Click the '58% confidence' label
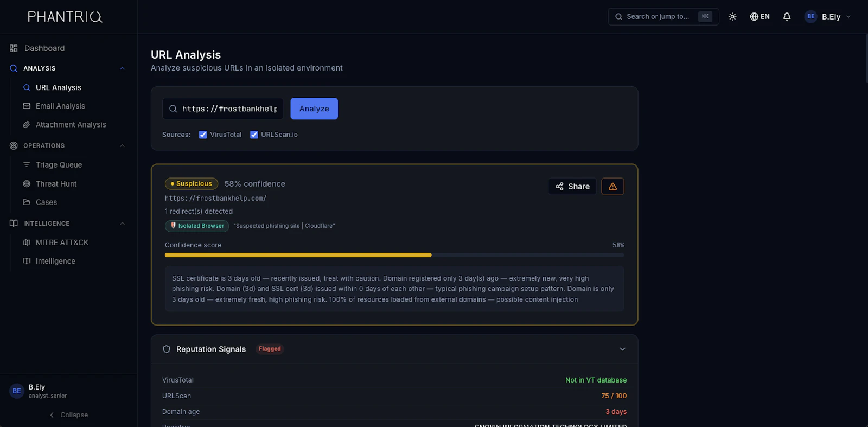 [254, 184]
